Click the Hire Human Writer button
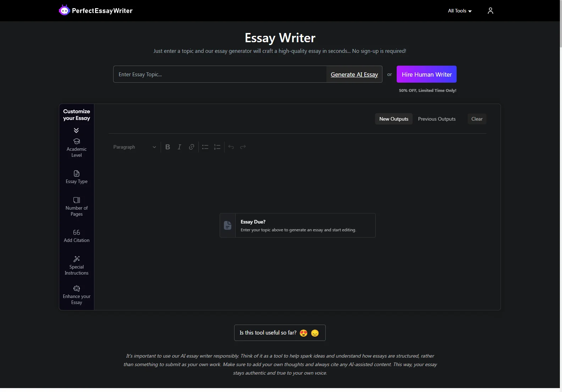 (x=426, y=74)
